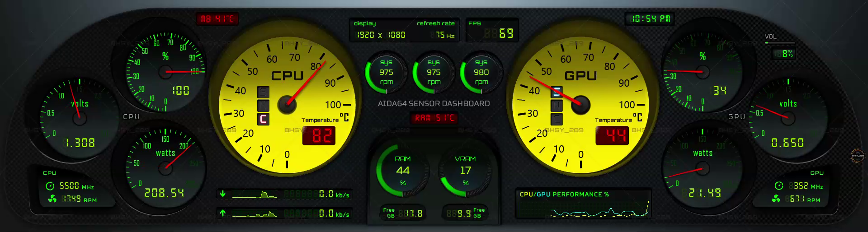Click the 75 Hz refresh rate value

(x=445, y=35)
